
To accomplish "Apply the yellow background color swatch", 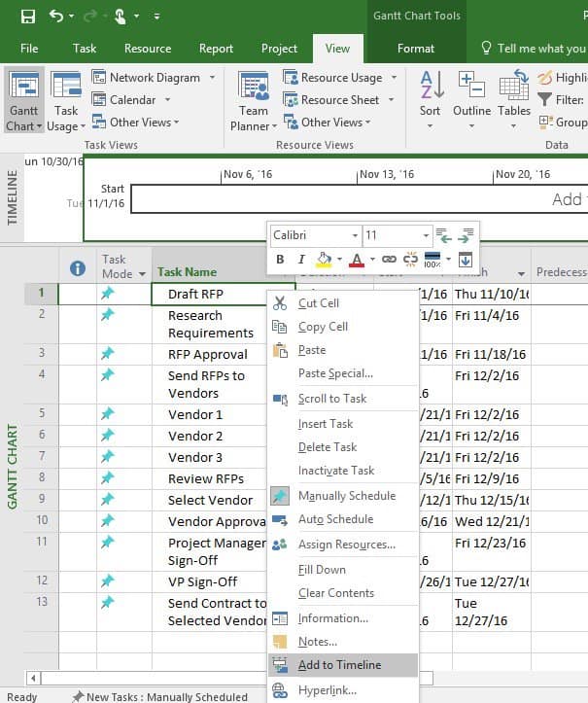I will [324, 260].
